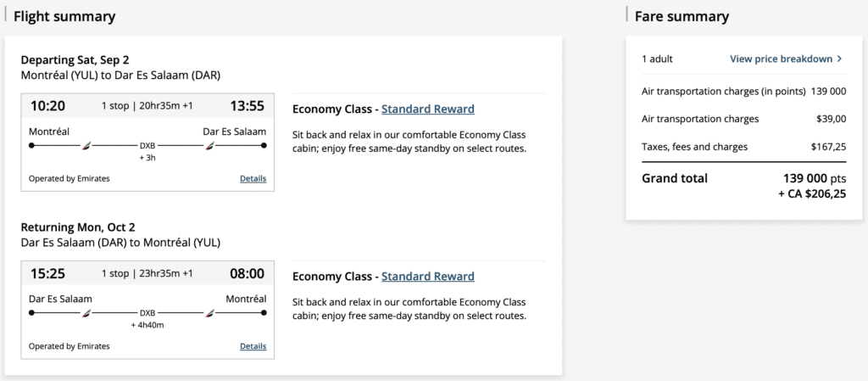
Task: Click Standard Reward link for the departing flight
Action: [x=427, y=109]
